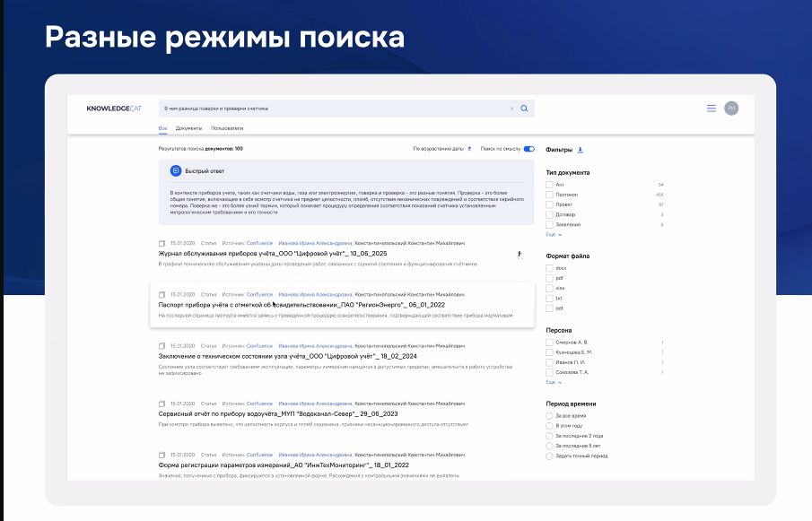
Task: Clear the search query with the X icon
Action: tap(512, 109)
